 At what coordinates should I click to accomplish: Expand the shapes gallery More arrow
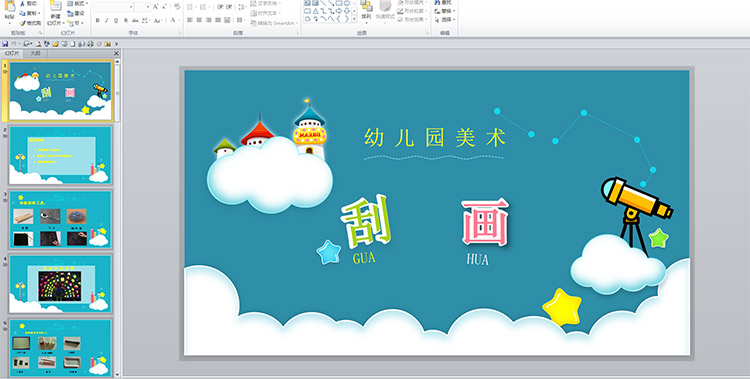click(354, 19)
